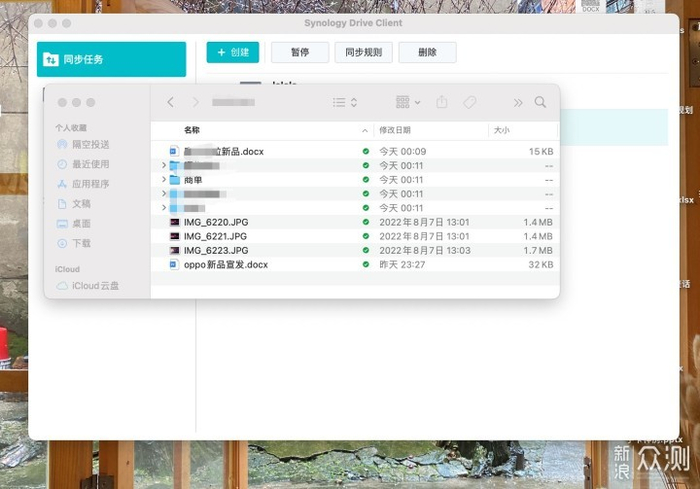
Task: Switch Finder view mode using the list view control
Action: (345, 103)
